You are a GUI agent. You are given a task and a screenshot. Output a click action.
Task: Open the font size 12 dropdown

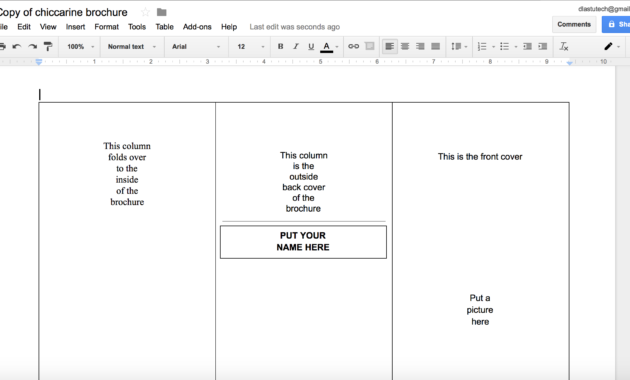pyautogui.click(x=251, y=47)
